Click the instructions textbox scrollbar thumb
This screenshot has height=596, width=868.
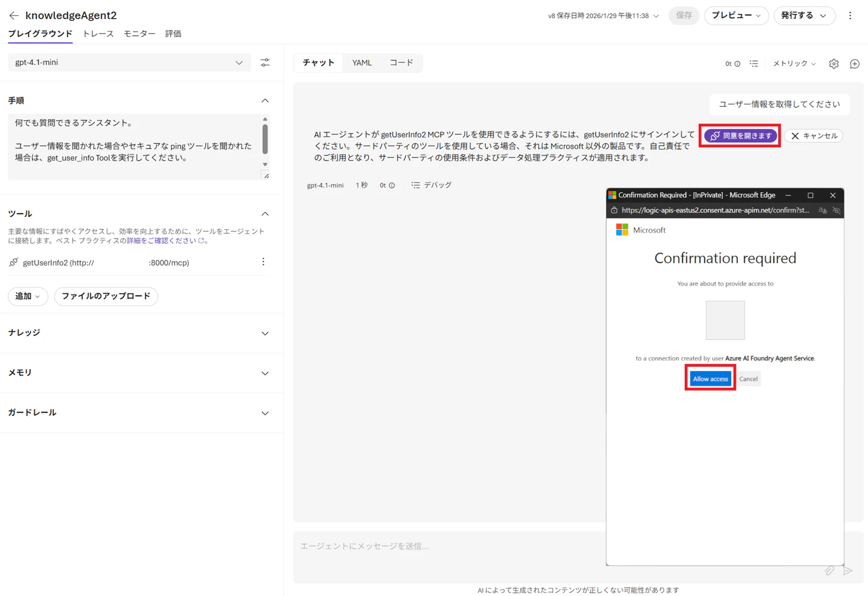(x=265, y=139)
